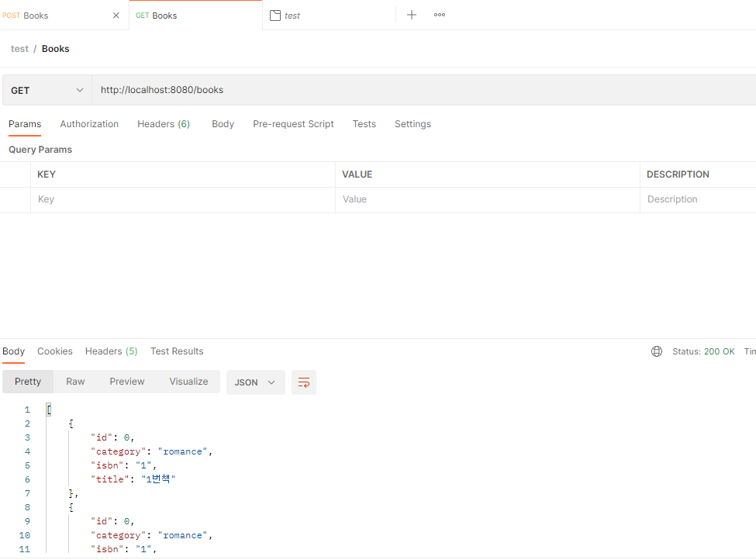Toggle word wrap in response body
Viewport: 756px width, 560px height.
304,382
